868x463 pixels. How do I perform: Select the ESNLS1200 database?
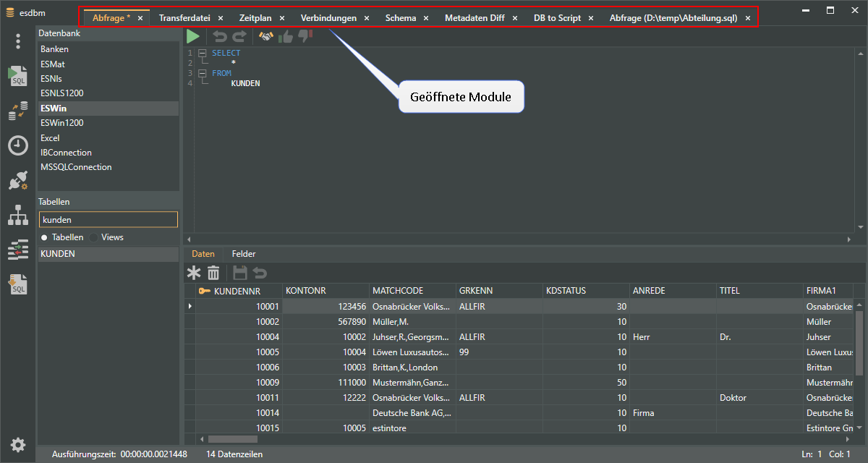(109, 93)
